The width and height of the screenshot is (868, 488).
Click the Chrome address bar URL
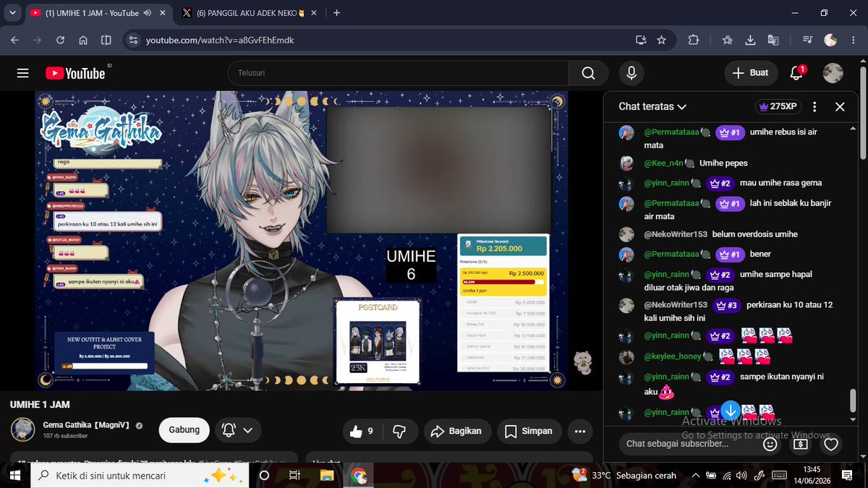point(220,40)
